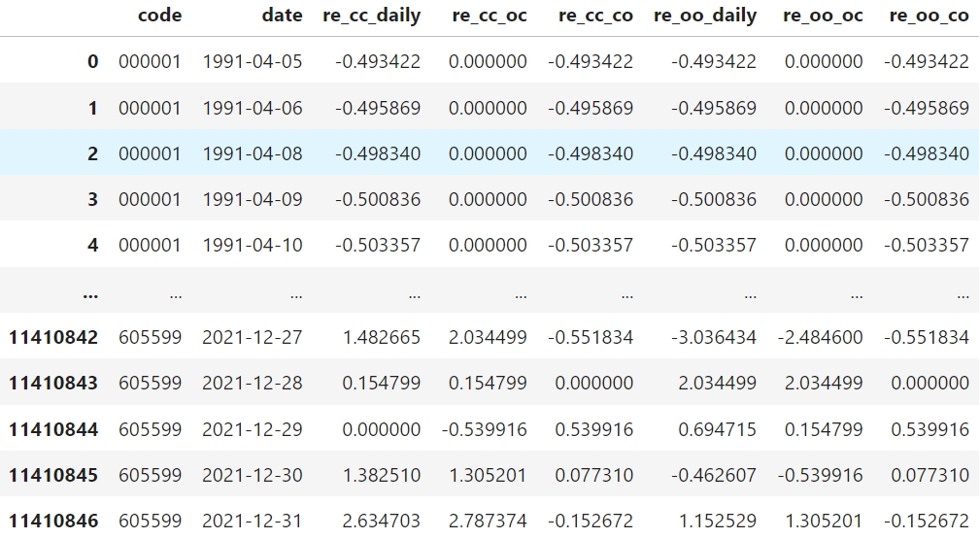Click date cell 1991-04-05
Viewport: 980px width, 539px height.
(x=253, y=62)
